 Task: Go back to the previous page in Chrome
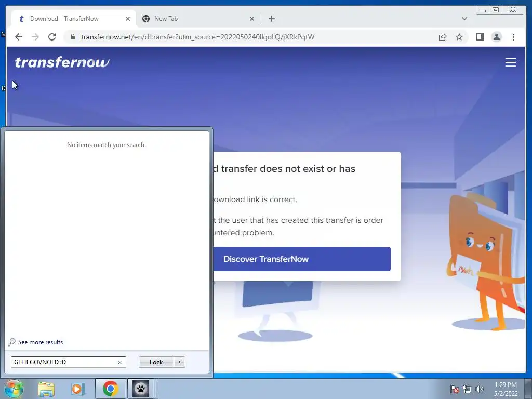19,37
